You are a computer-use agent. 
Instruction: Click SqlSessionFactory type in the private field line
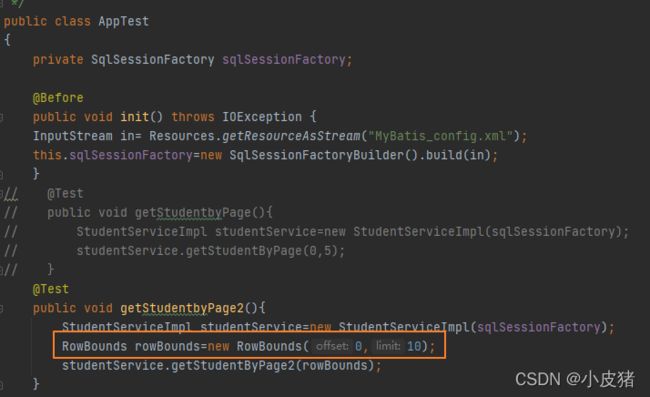point(153,60)
